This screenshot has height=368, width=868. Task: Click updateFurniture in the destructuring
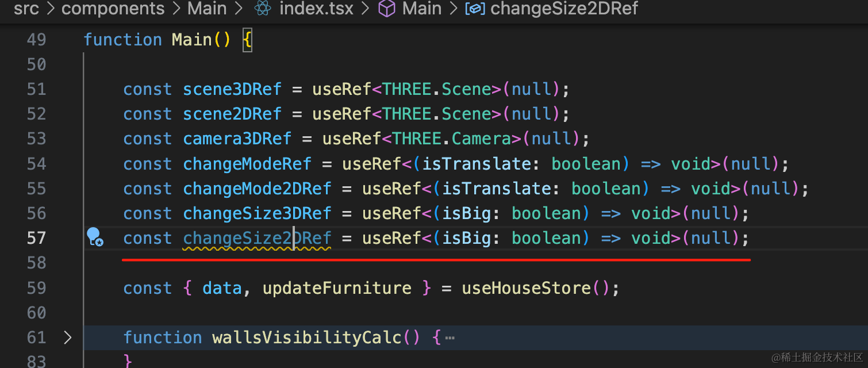click(337, 288)
